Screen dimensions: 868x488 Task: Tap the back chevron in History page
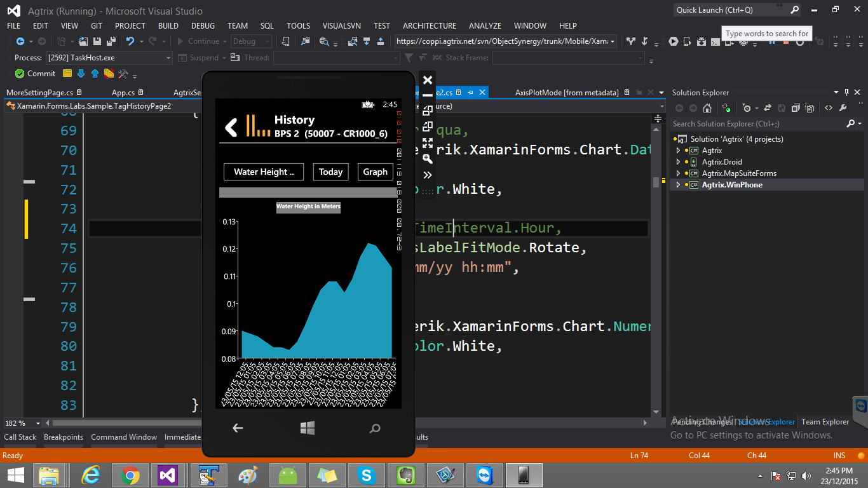pos(231,126)
